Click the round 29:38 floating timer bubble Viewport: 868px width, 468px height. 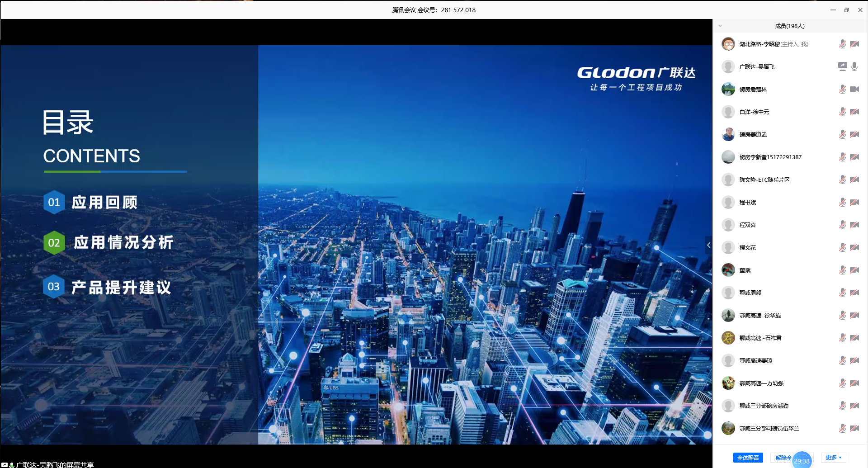point(802,460)
